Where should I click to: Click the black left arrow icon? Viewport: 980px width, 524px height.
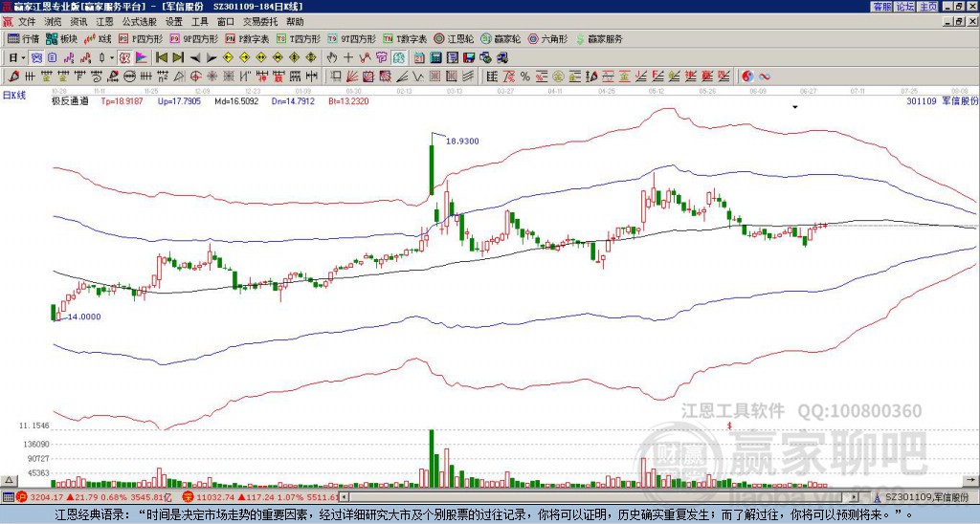195,58
